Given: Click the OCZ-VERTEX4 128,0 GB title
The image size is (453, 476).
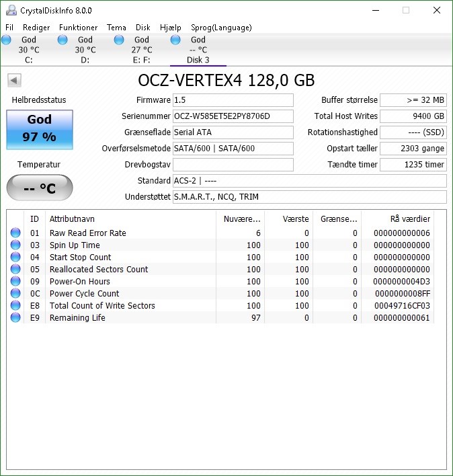Looking at the screenshot, I should (226, 81).
